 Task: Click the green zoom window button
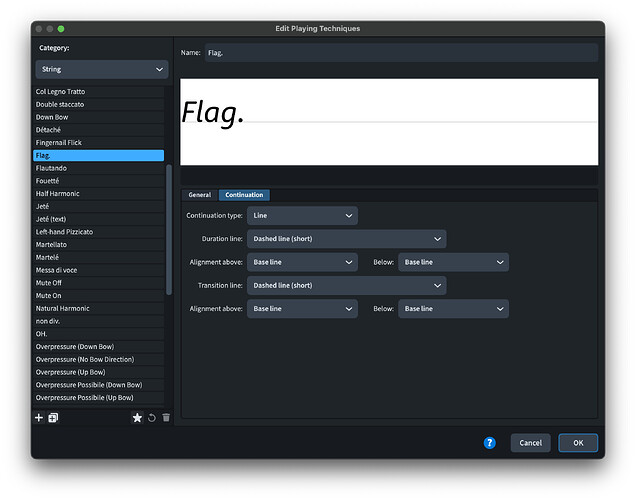click(61, 29)
